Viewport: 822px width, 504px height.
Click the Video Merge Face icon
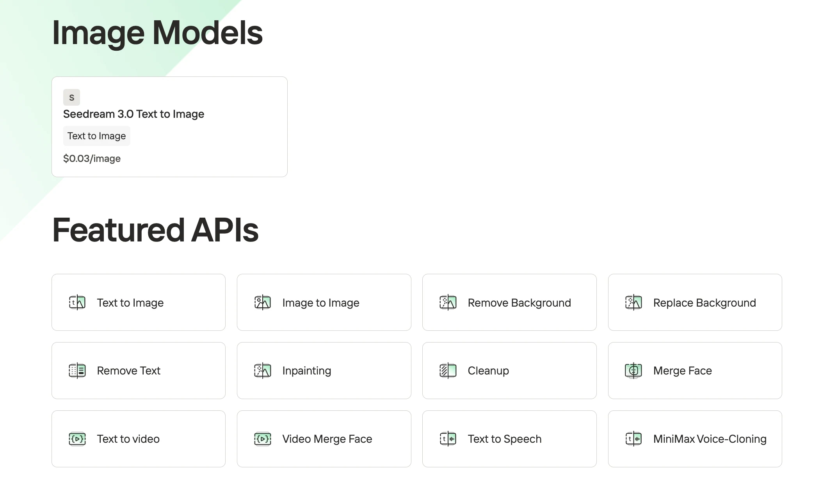click(x=263, y=439)
